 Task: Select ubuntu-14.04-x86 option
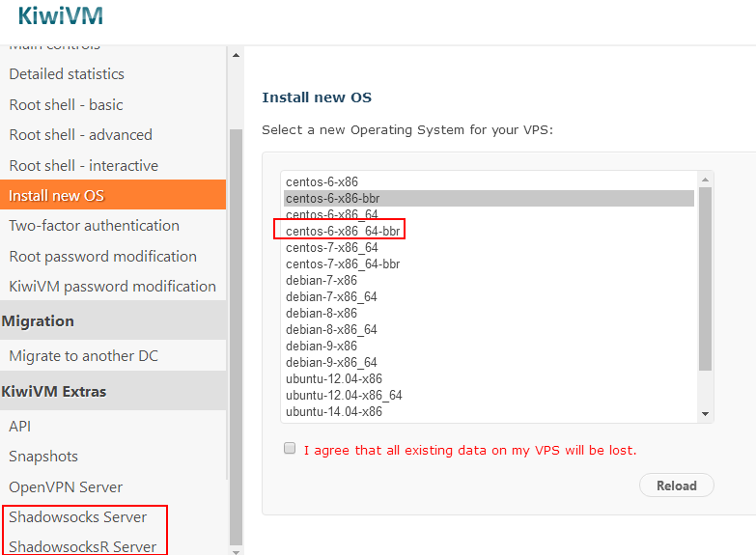coord(489,411)
